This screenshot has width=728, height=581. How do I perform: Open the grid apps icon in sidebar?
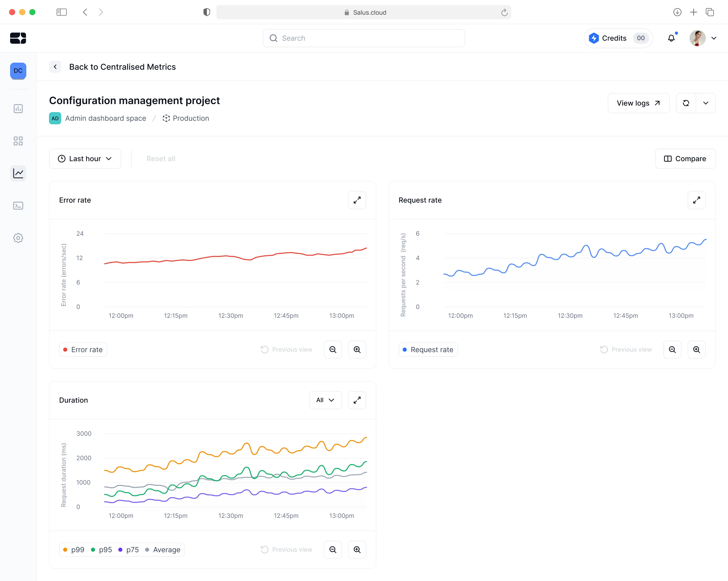pos(18,141)
